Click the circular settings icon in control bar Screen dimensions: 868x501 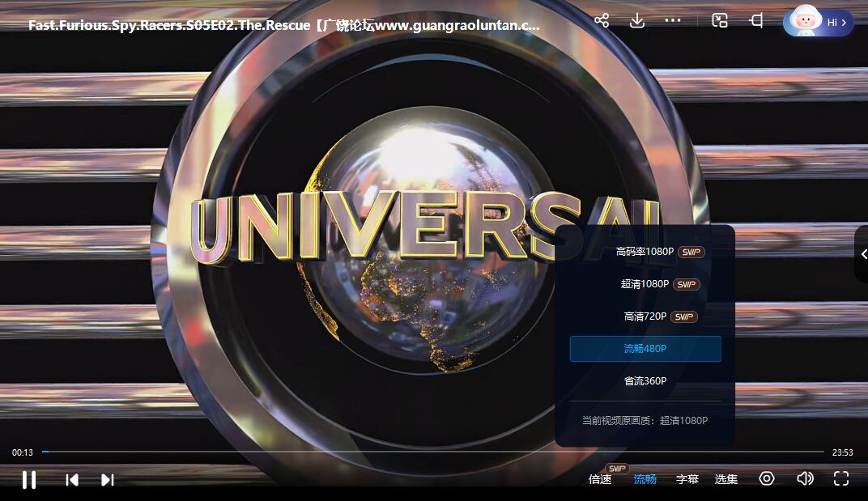pos(767,478)
